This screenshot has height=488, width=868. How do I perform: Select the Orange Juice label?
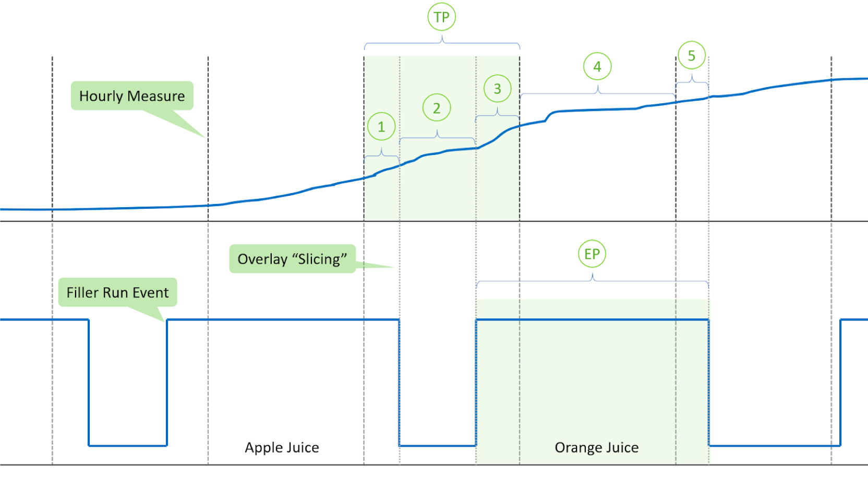tap(596, 448)
